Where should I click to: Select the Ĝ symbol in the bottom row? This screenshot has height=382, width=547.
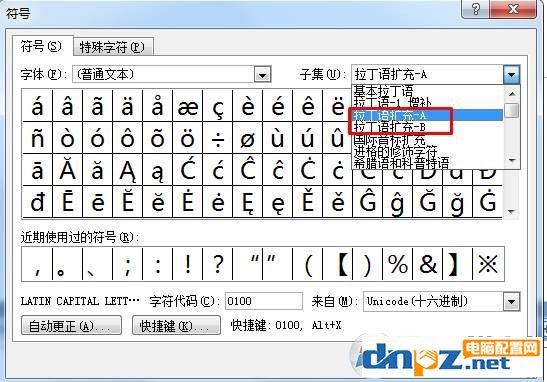point(368,202)
